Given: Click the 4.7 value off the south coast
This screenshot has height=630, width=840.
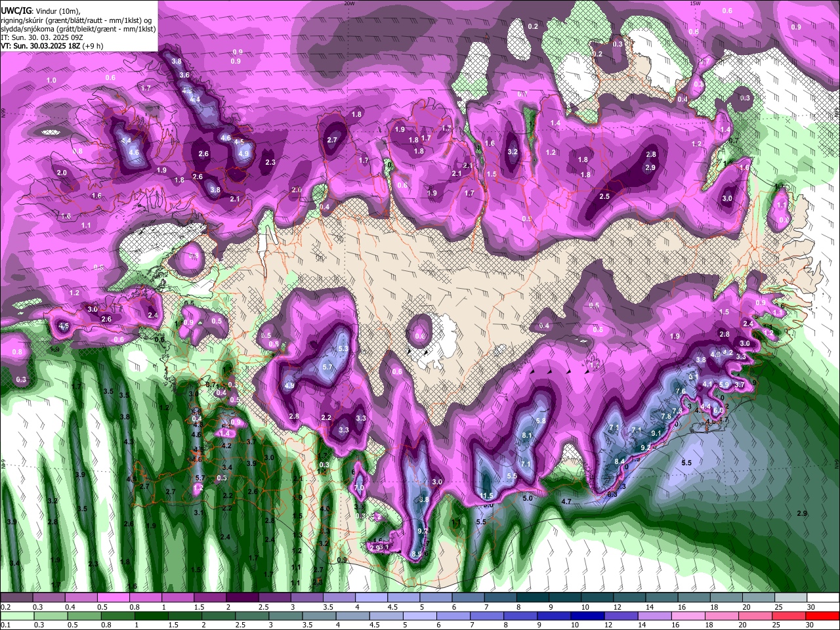Looking at the screenshot, I should click(566, 501).
